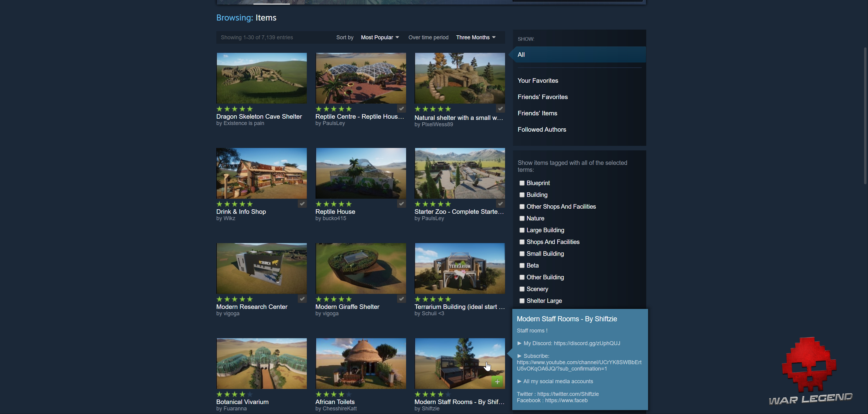Open the Botanical Vivarium thumbnail
868x414 pixels.
(262, 364)
